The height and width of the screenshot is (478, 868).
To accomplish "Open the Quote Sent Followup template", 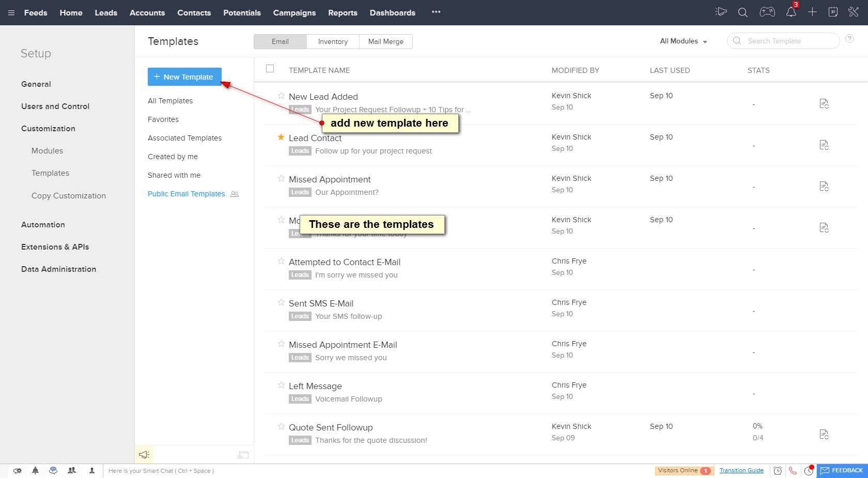I will (331, 427).
